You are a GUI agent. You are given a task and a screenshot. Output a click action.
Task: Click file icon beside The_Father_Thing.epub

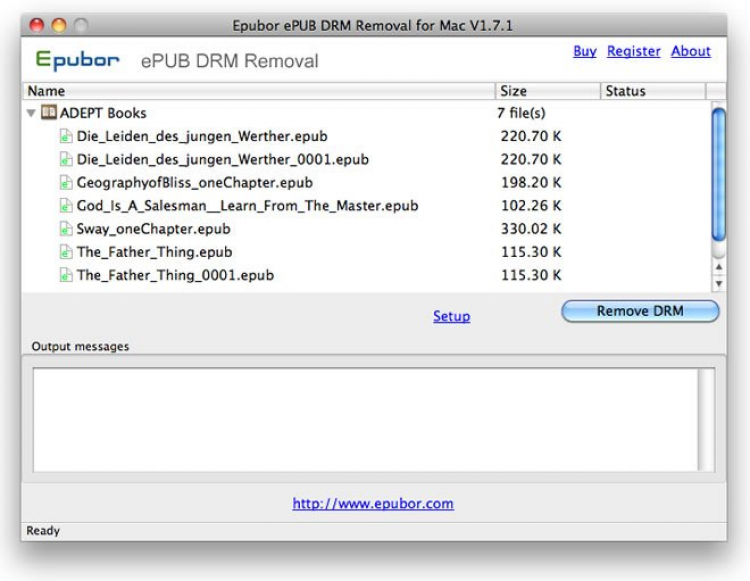tap(67, 252)
